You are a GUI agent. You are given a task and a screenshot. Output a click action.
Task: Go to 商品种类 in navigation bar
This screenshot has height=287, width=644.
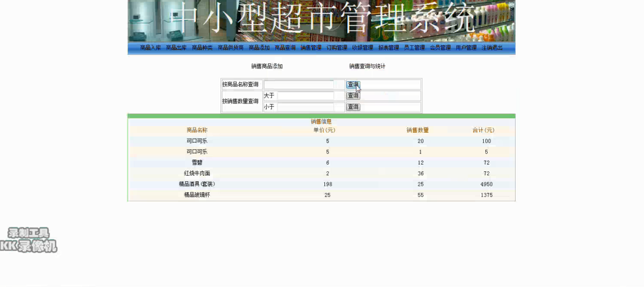click(202, 48)
